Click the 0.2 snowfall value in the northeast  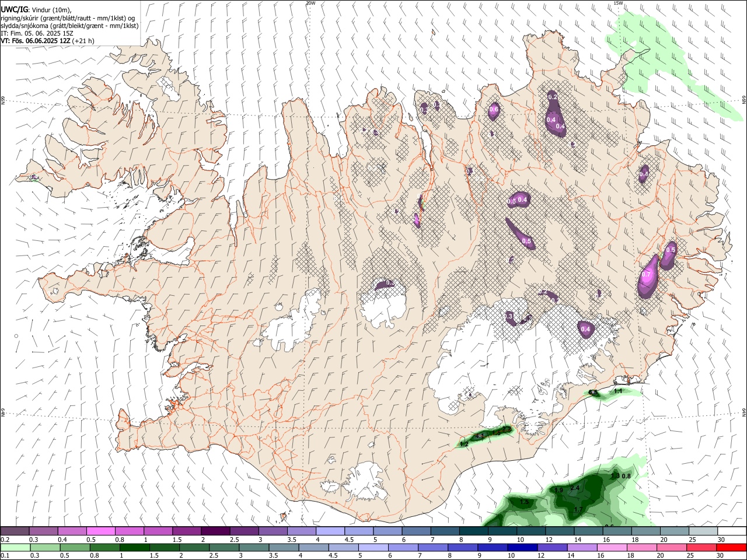(x=553, y=97)
